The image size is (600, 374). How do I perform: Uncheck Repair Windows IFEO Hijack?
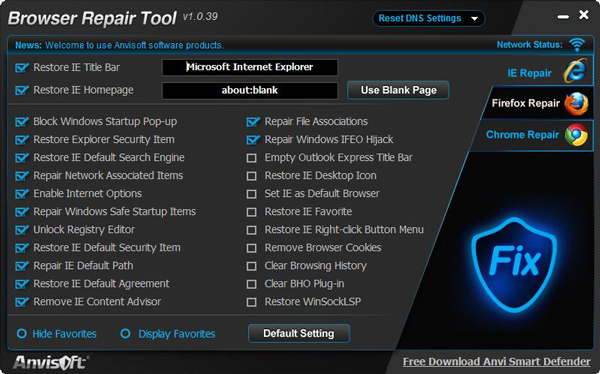[x=253, y=140]
